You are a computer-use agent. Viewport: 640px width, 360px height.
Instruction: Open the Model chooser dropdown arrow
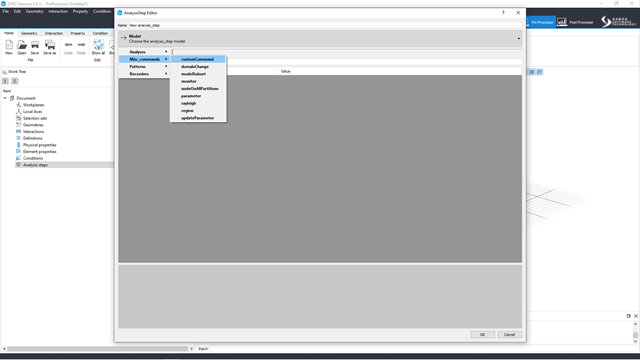tap(519, 39)
